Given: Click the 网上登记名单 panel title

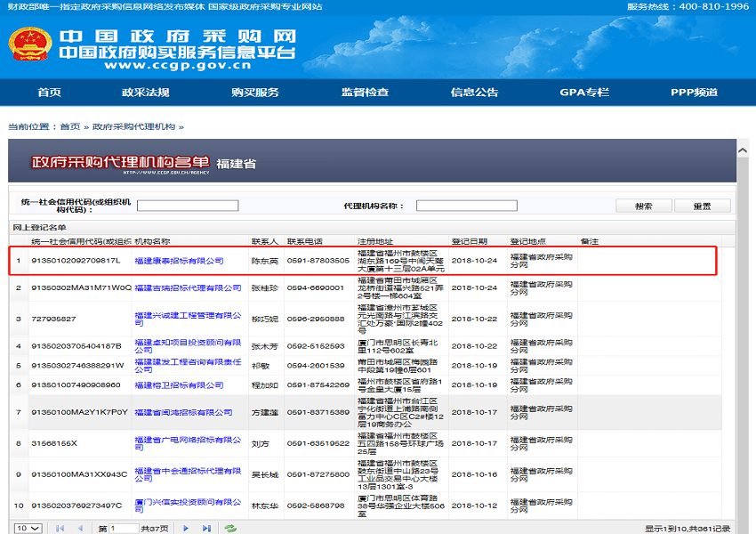Looking at the screenshot, I should coord(39,228).
